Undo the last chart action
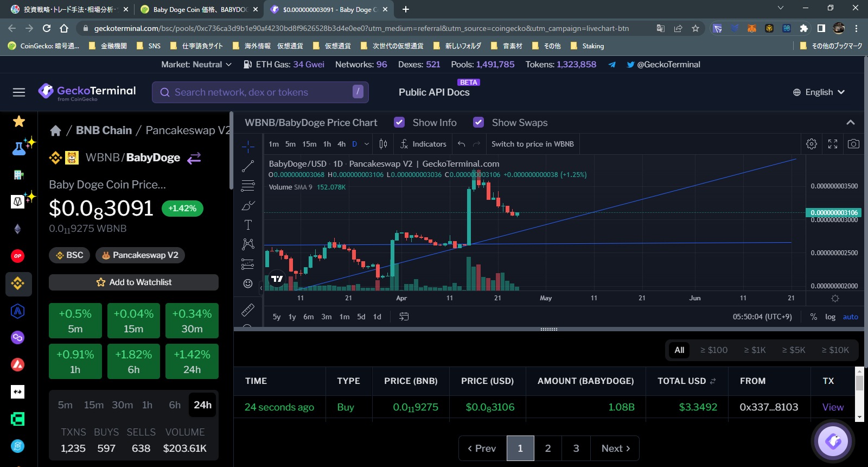 (x=461, y=144)
